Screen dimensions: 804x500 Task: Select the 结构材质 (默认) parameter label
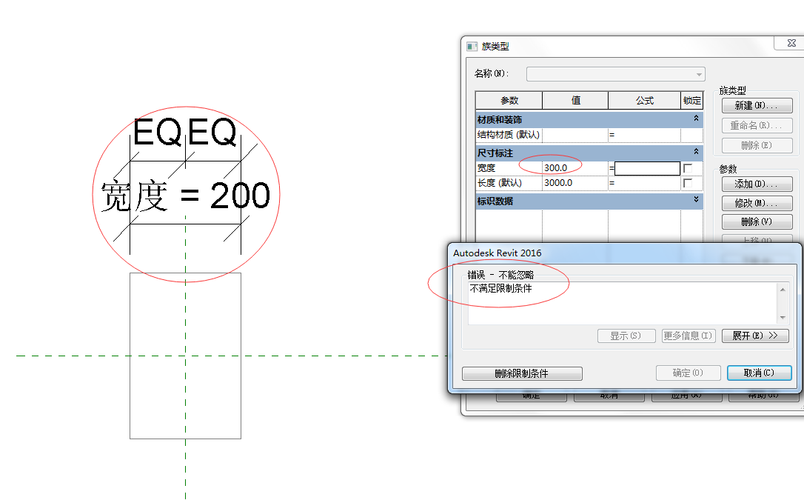508,135
